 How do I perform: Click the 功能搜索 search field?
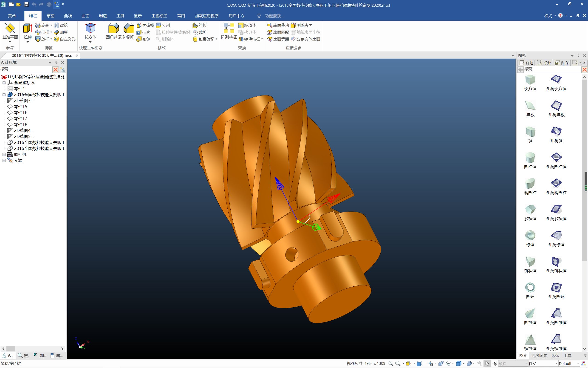point(274,16)
